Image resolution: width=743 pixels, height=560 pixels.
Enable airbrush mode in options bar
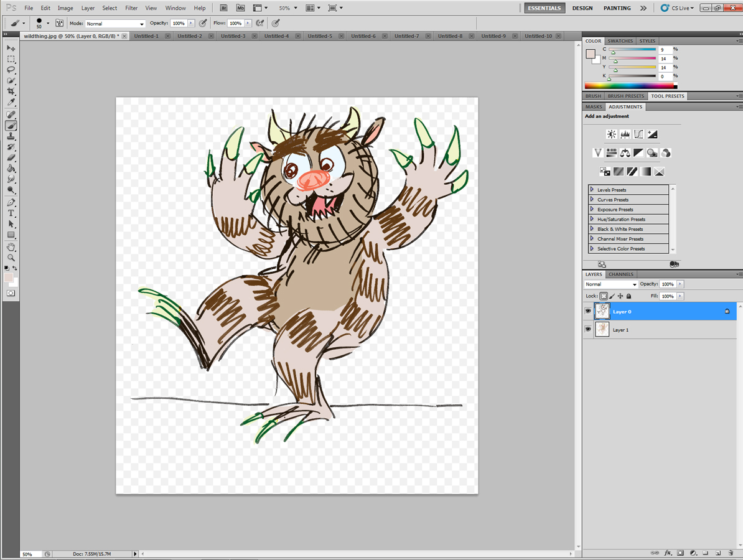click(x=259, y=23)
